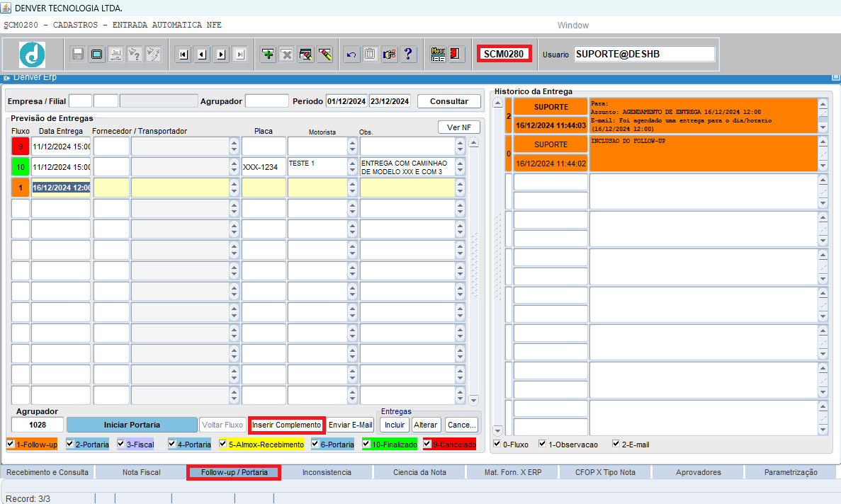Toggle the 1-Follow-up filter checkbox
This screenshot has width=841, height=504.
coord(11,443)
